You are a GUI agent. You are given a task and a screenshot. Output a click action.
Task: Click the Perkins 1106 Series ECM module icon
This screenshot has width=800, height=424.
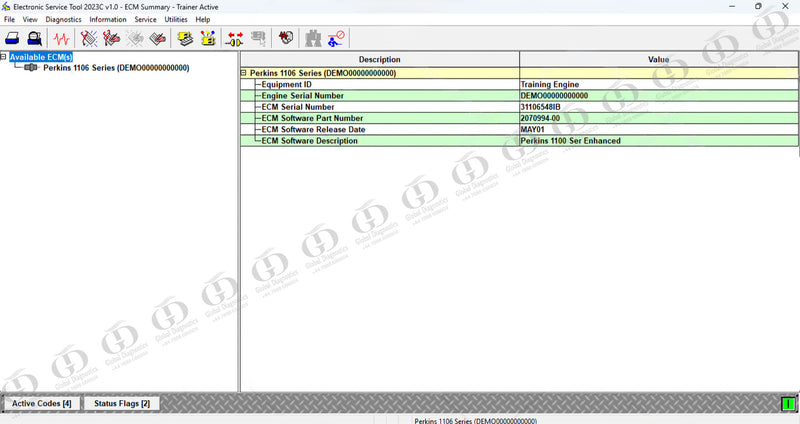(31, 67)
